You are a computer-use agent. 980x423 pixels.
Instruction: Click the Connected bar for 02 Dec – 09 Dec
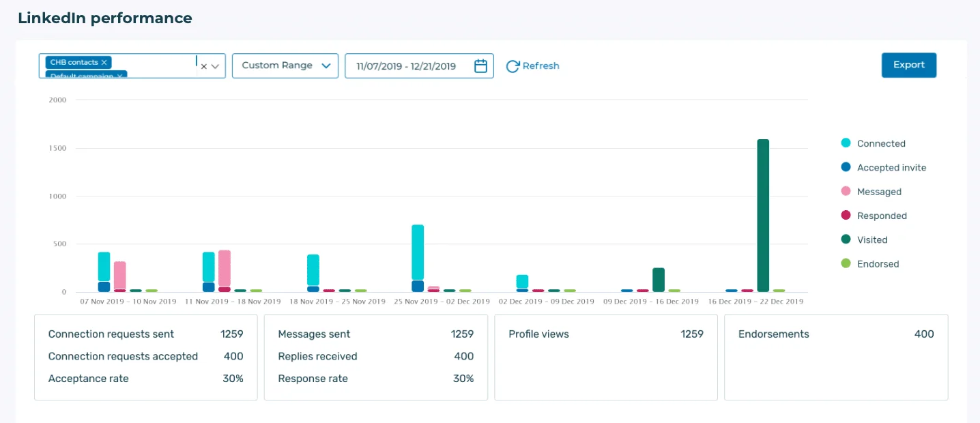point(522,281)
